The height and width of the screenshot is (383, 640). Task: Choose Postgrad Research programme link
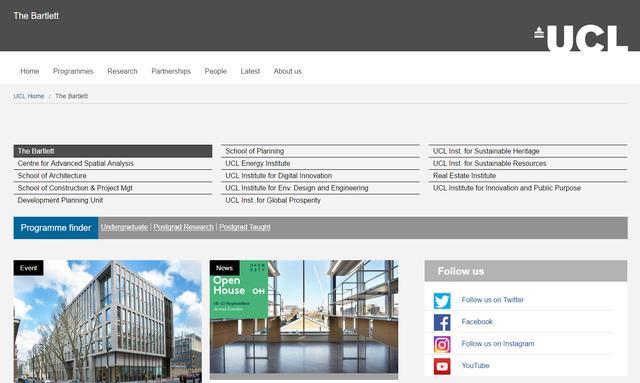tap(183, 227)
